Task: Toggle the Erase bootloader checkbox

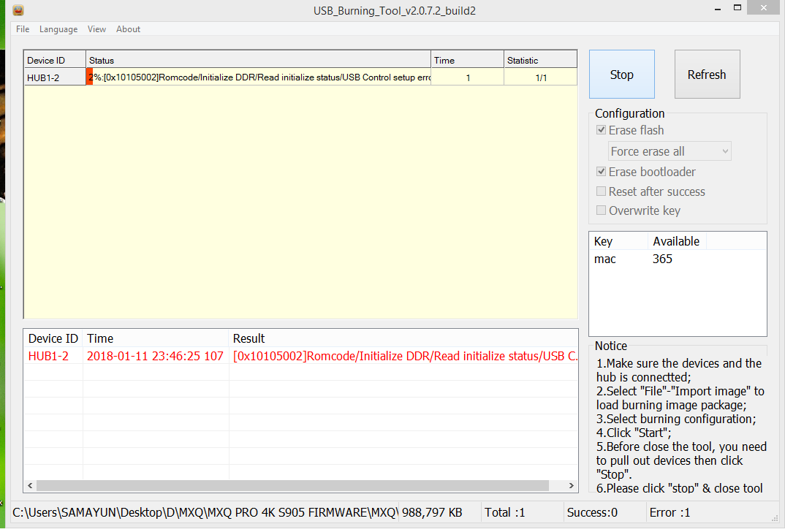Action: coord(602,172)
